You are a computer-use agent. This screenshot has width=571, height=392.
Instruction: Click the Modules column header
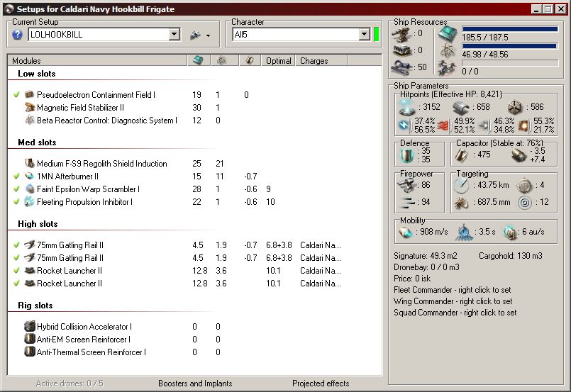[97, 61]
